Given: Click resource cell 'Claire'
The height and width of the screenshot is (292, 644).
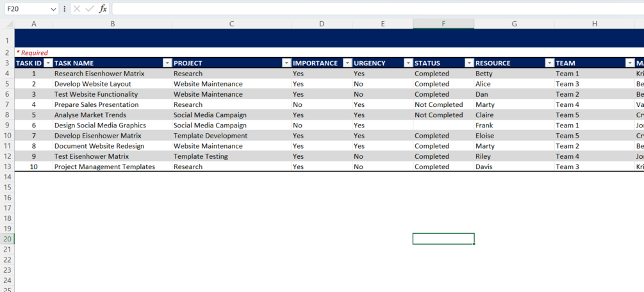Looking at the screenshot, I should [x=514, y=115].
